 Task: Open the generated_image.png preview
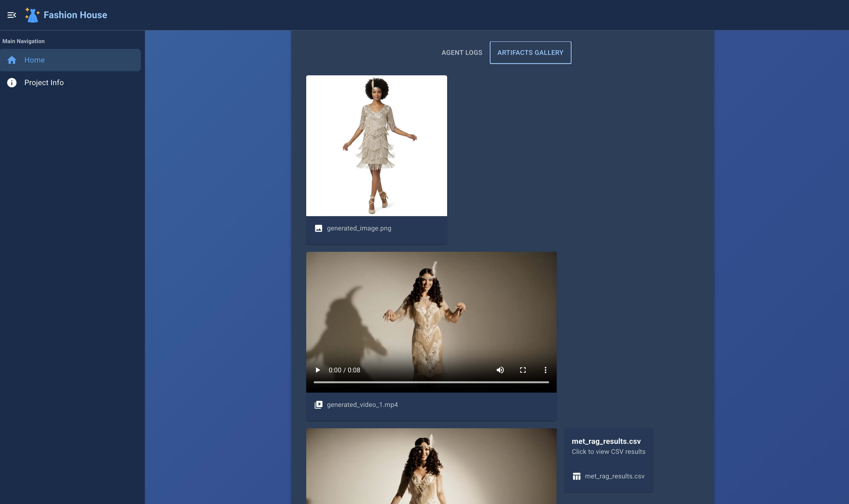coord(376,145)
